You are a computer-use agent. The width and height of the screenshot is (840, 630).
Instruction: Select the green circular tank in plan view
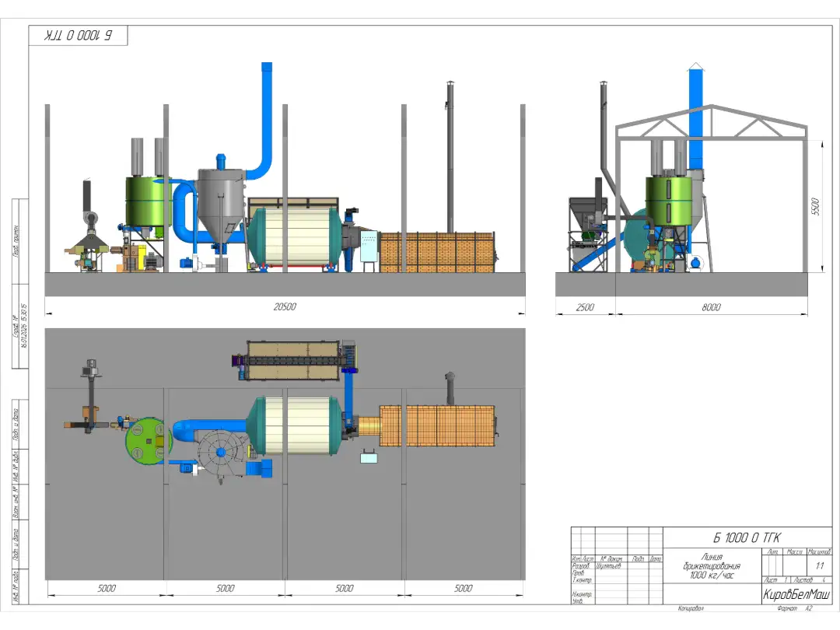coord(148,441)
